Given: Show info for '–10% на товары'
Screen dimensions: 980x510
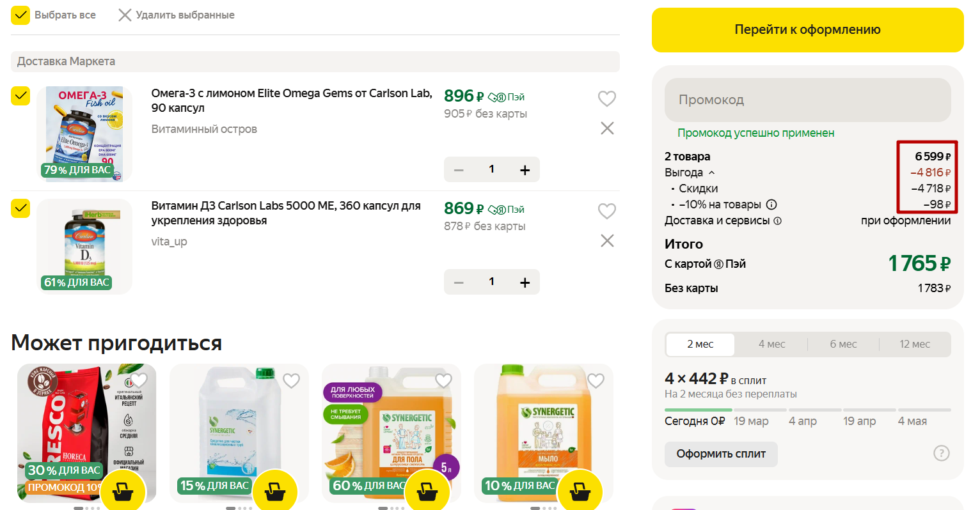Looking at the screenshot, I should pos(771,205).
